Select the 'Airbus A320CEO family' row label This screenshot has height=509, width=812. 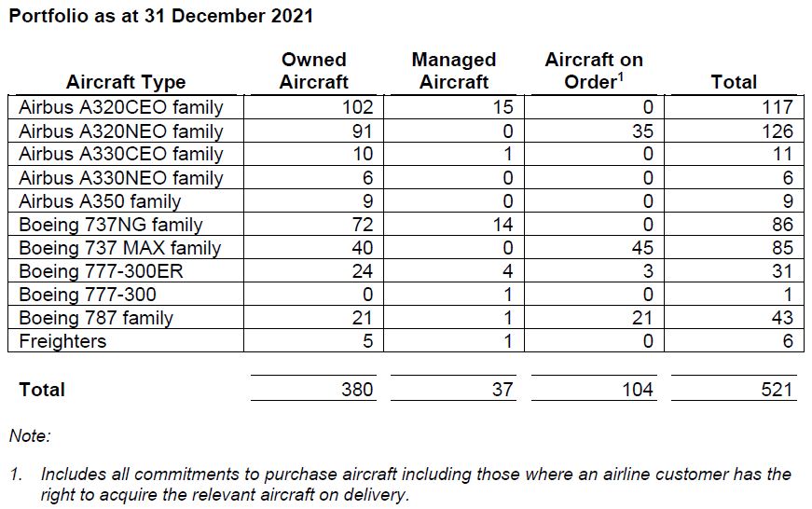pyautogui.click(x=121, y=107)
